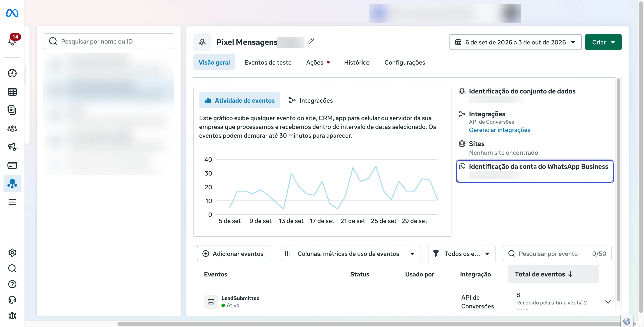
Task: Click the Pesquisar por evento field
Action: [x=557, y=253]
